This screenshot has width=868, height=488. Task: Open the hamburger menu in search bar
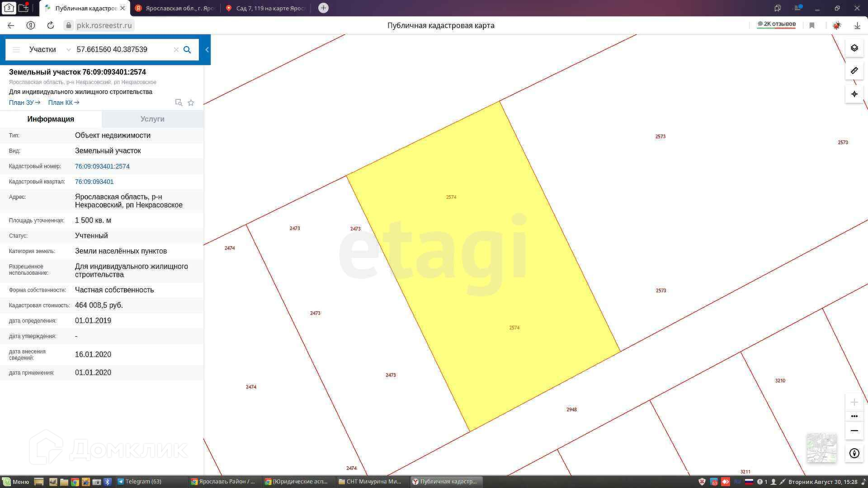(16, 50)
